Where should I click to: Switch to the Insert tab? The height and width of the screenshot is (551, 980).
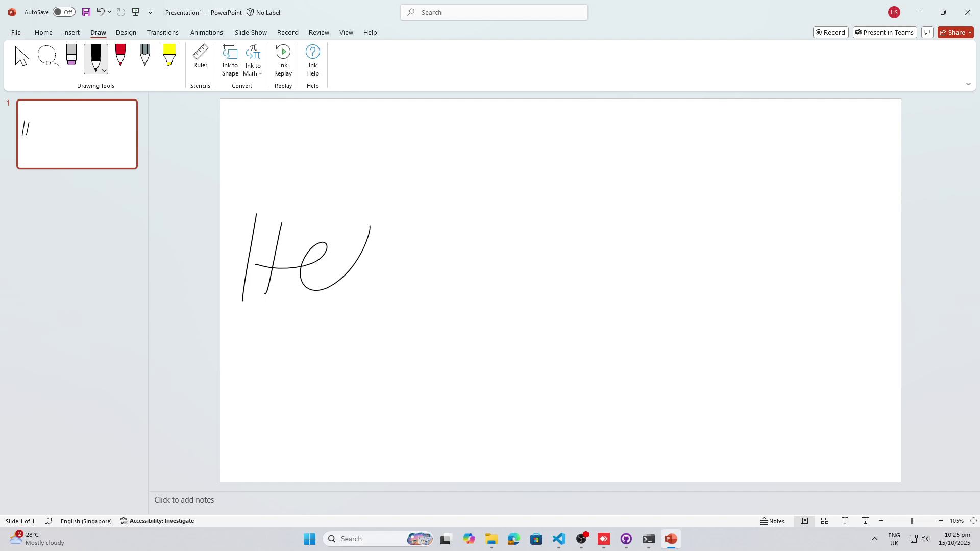click(71, 32)
